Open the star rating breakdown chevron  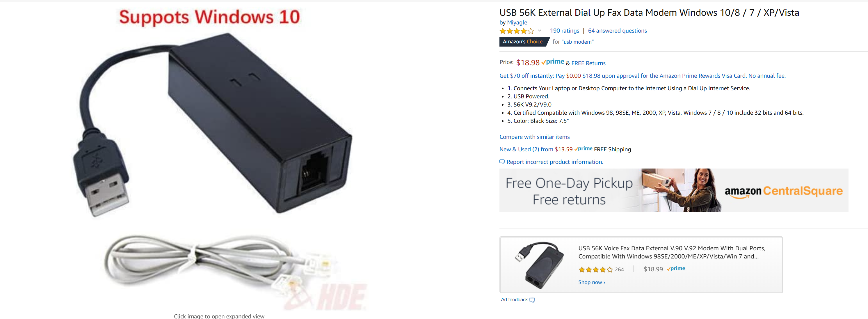click(x=540, y=31)
